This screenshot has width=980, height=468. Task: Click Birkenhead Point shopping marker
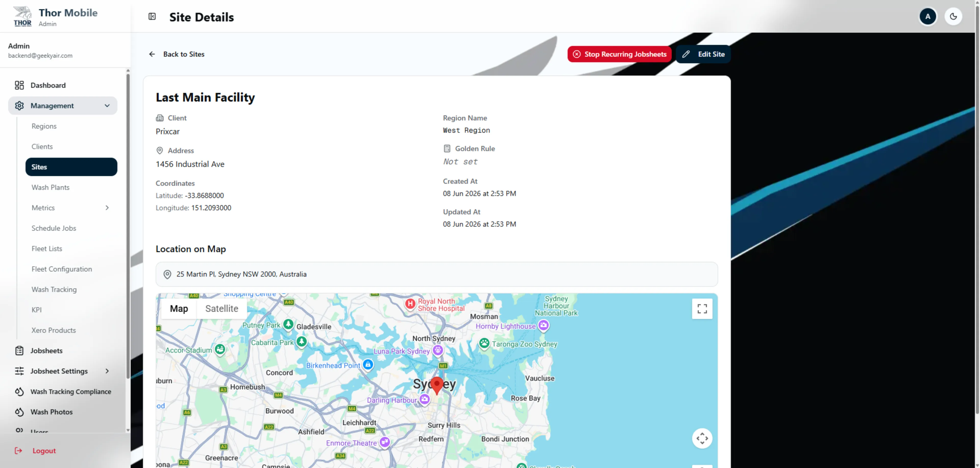tap(368, 365)
